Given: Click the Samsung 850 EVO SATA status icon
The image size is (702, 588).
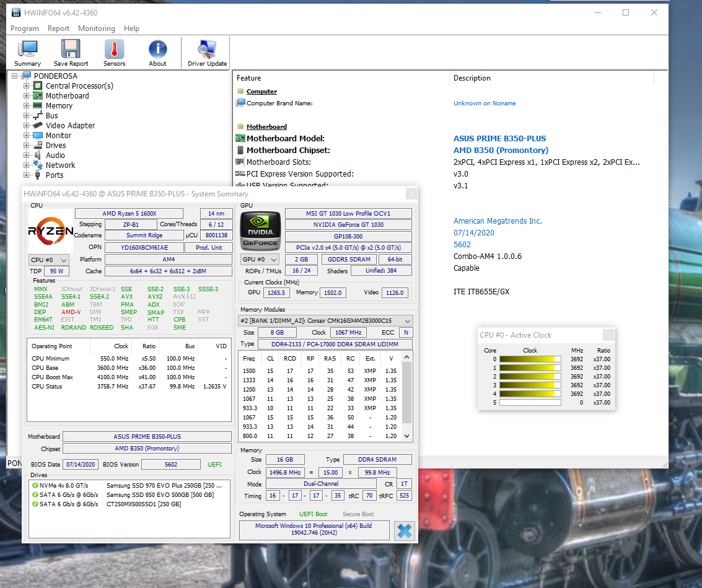Looking at the screenshot, I should click(35, 495).
